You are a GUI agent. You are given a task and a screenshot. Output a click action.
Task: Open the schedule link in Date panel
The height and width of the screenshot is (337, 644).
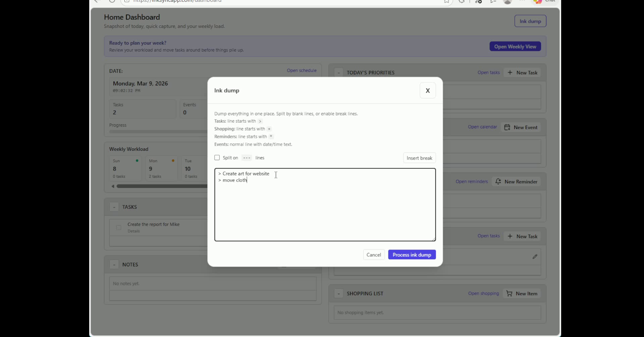301,70
